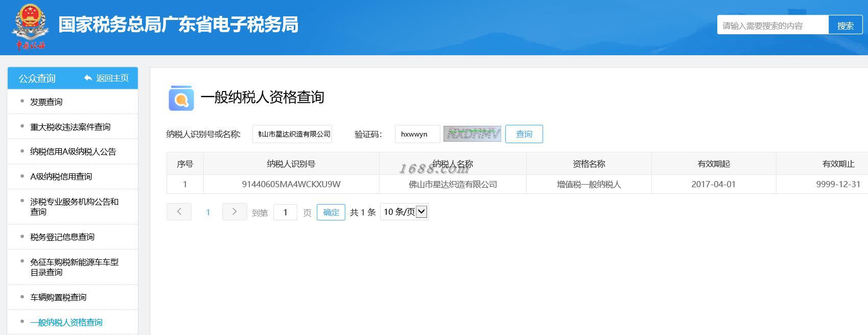Click taxpayer ID 91440605MA4WCKXU9W cell
Image resolution: width=868 pixels, height=335 pixels.
(x=291, y=184)
